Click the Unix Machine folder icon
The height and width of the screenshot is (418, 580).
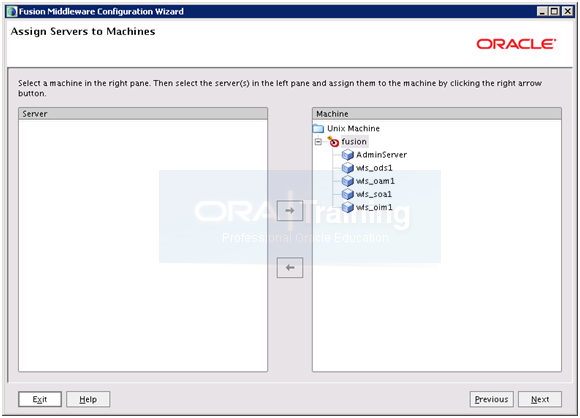318,129
